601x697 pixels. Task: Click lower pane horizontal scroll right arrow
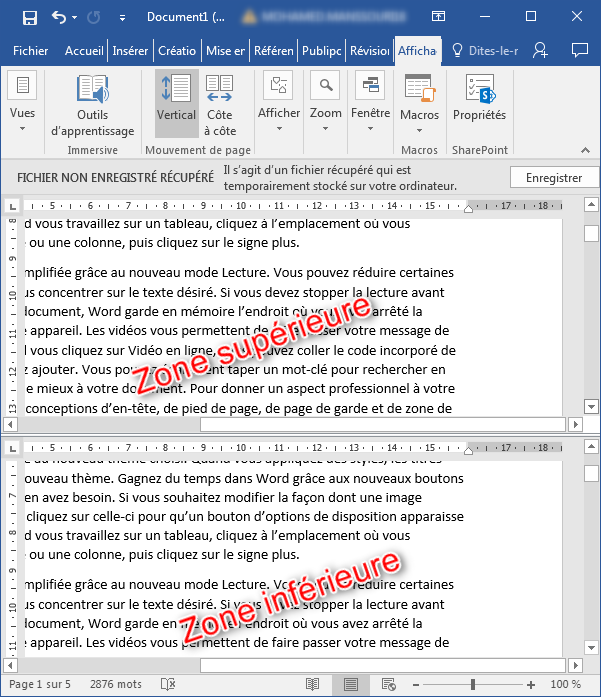click(576, 665)
